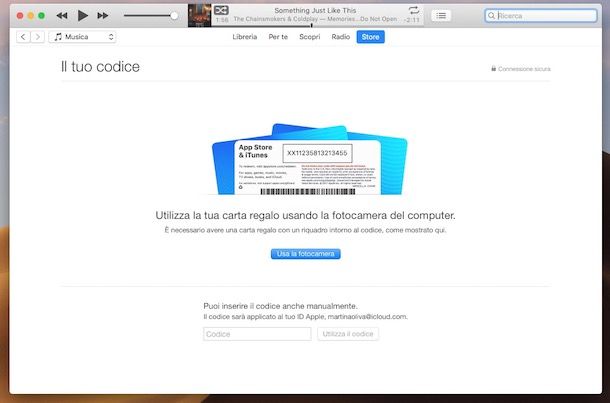This screenshot has width=610, height=403.
Task: Click the Il tuo codice heading
Action: pyautogui.click(x=100, y=67)
